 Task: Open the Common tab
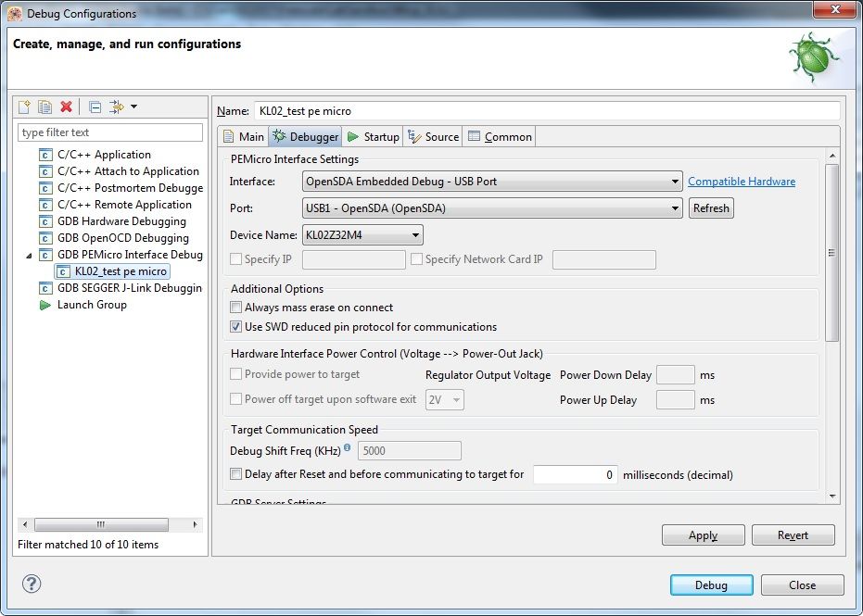click(x=500, y=136)
